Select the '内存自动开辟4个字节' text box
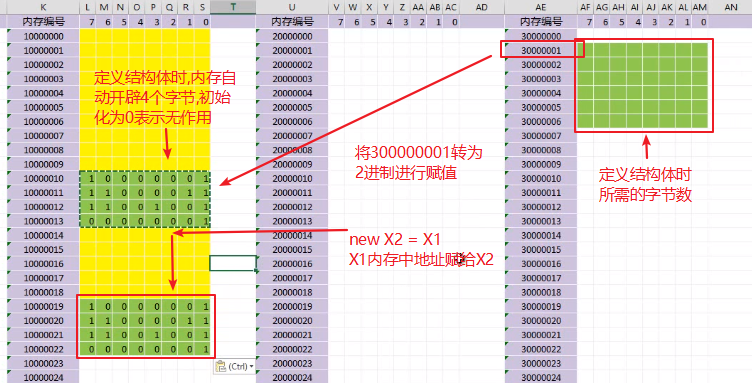The image size is (752, 383). (164, 98)
